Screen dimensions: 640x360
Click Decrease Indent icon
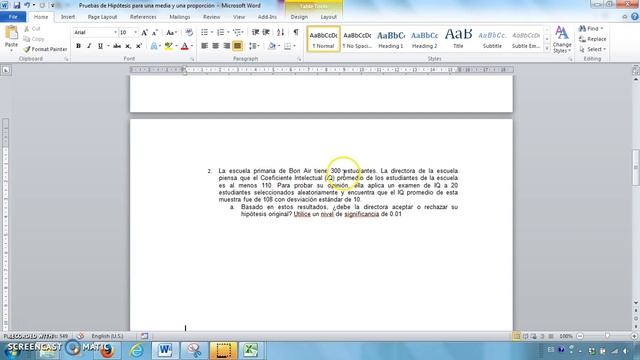pos(256,32)
